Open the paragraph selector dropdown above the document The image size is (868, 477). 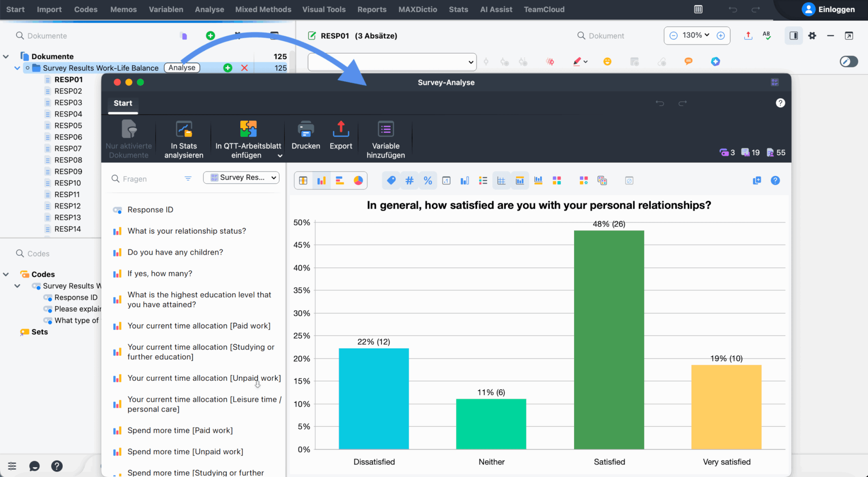point(392,62)
